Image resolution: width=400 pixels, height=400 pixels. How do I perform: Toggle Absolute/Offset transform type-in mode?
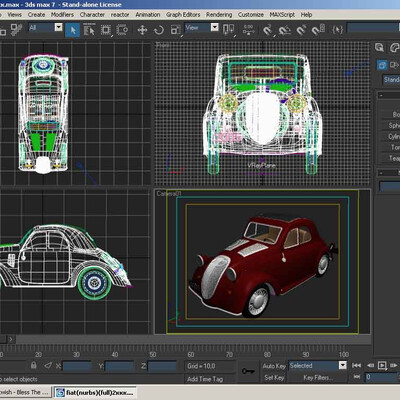click(48, 366)
